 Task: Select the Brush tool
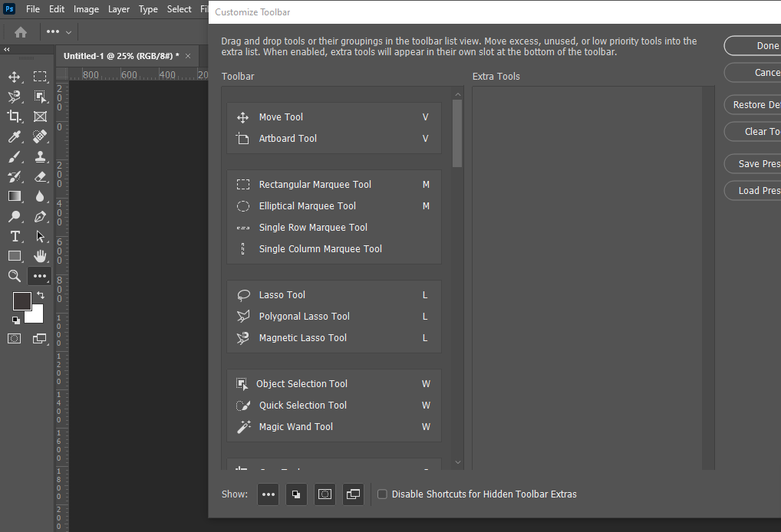coord(15,156)
